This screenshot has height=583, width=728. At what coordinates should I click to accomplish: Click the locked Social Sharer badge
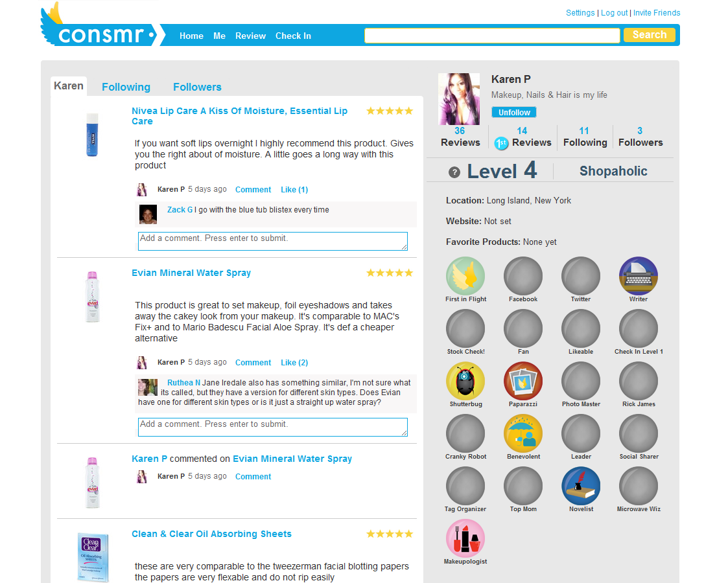tap(639, 433)
